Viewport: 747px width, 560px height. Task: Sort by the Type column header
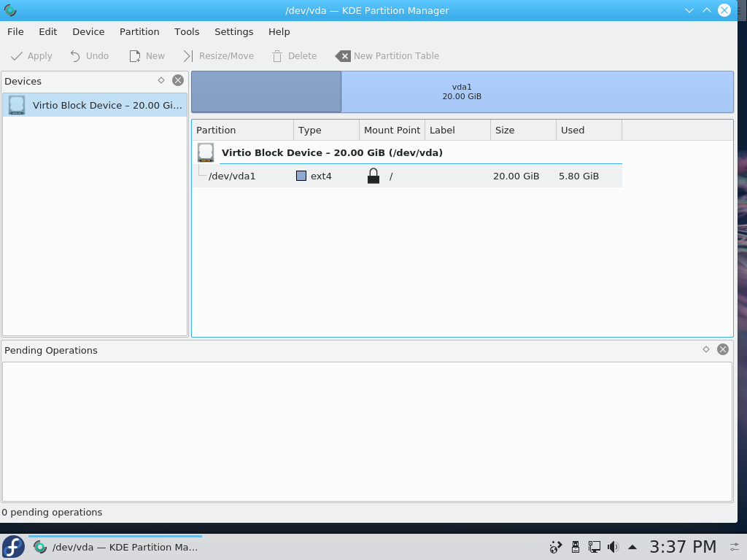[326, 130]
